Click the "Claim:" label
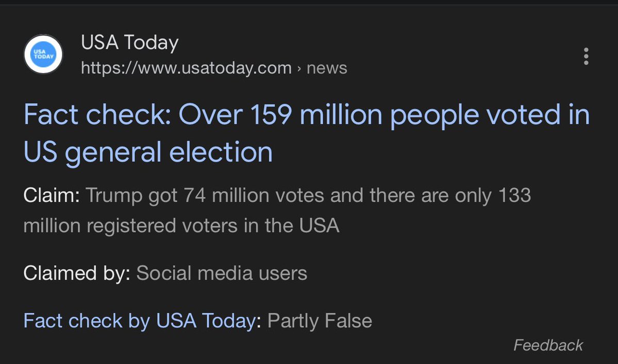This screenshot has width=618, height=364. (51, 196)
